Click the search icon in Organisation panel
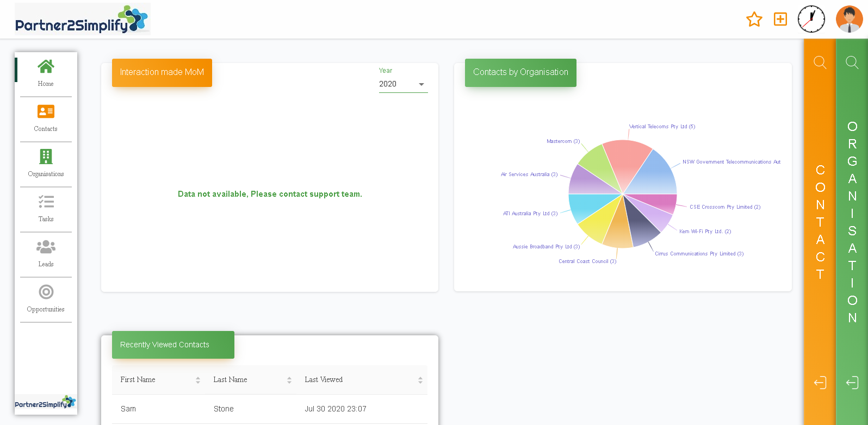This screenshot has height=425, width=868. tap(852, 62)
